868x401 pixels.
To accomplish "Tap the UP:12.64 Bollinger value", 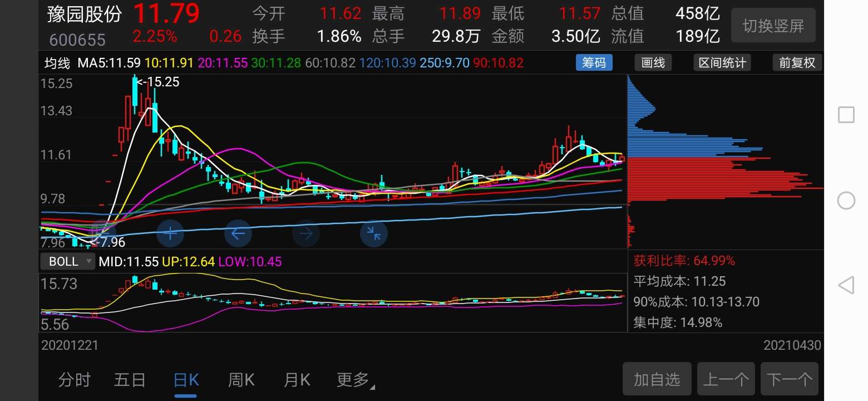I will (x=188, y=261).
